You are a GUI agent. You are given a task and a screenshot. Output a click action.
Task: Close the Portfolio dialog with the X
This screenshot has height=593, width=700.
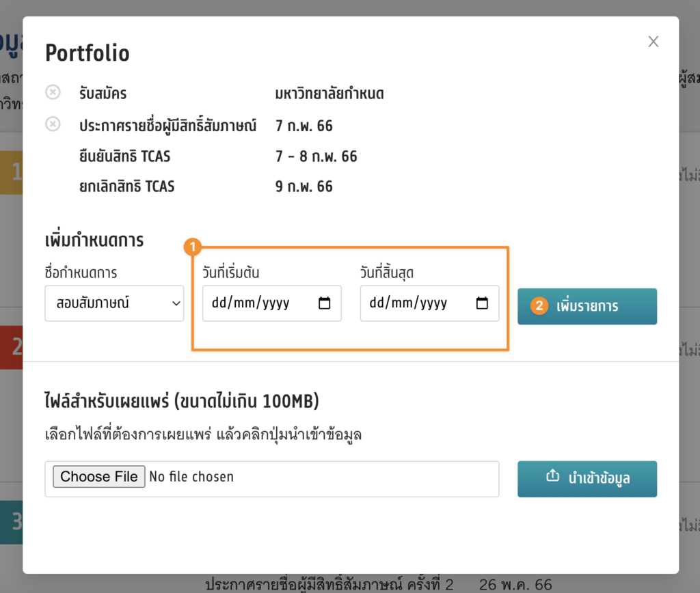[x=653, y=42]
